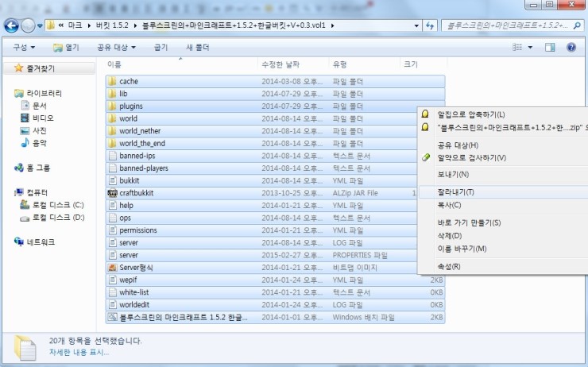Click the 열기 toolbar button
The width and height of the screenshot is (588, 367).
coord(67,47)
